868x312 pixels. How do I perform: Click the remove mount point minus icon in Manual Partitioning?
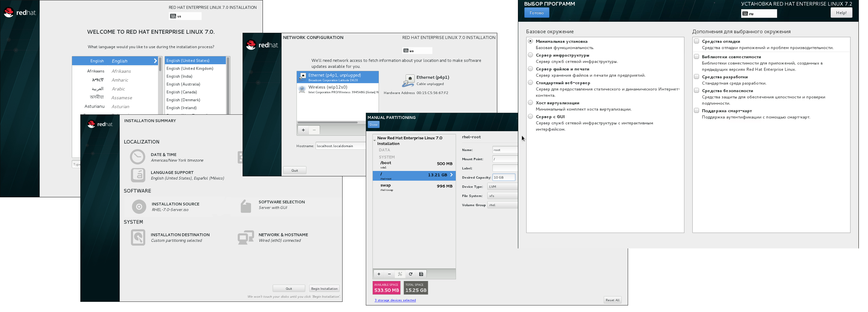pos(389,274)
